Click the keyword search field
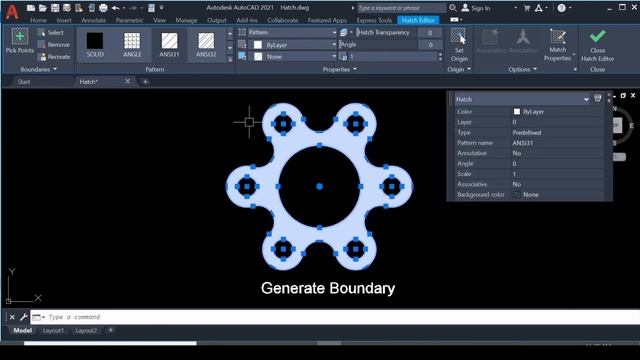 [x=401, y=8]
